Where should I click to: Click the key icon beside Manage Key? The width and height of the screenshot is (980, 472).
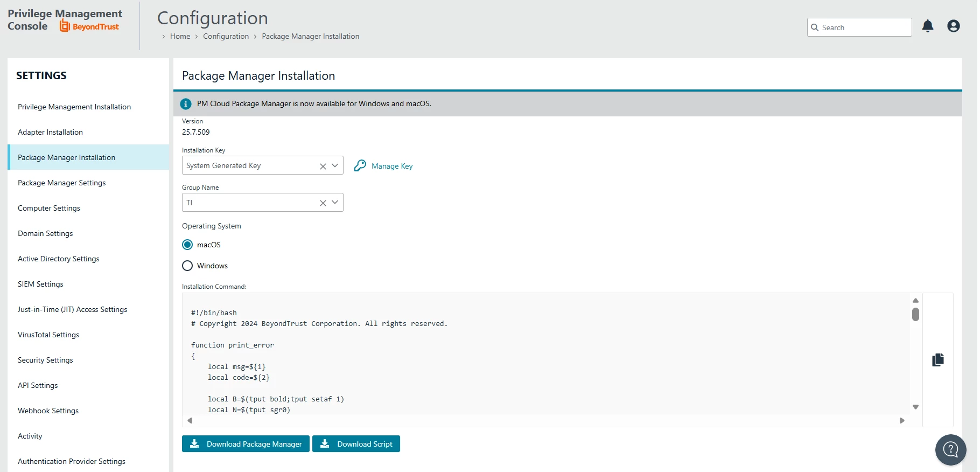(x=360, y=166)
